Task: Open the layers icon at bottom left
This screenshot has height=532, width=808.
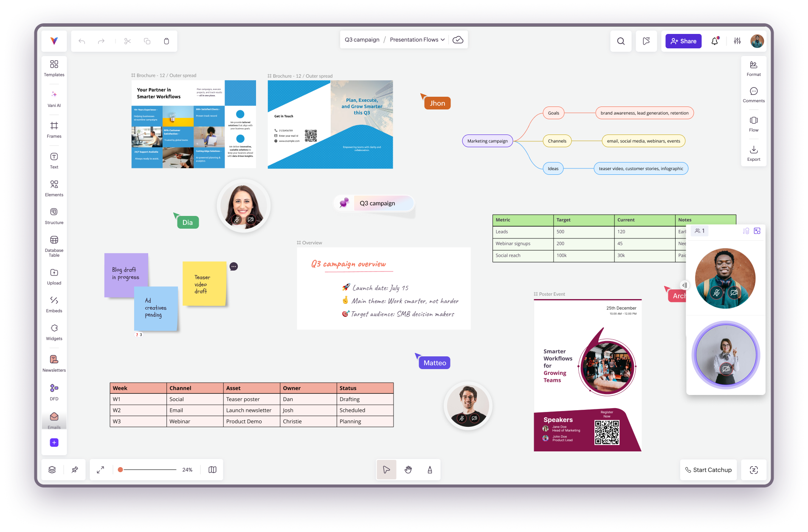Action: tap(52, 470)
